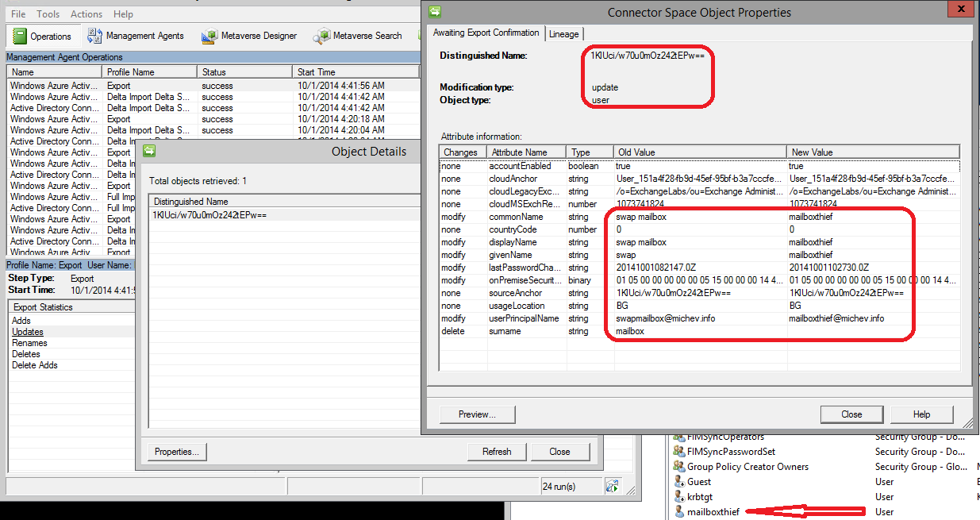Select the Awaiting Export Confirmation tab

click(x=486, y=33)
